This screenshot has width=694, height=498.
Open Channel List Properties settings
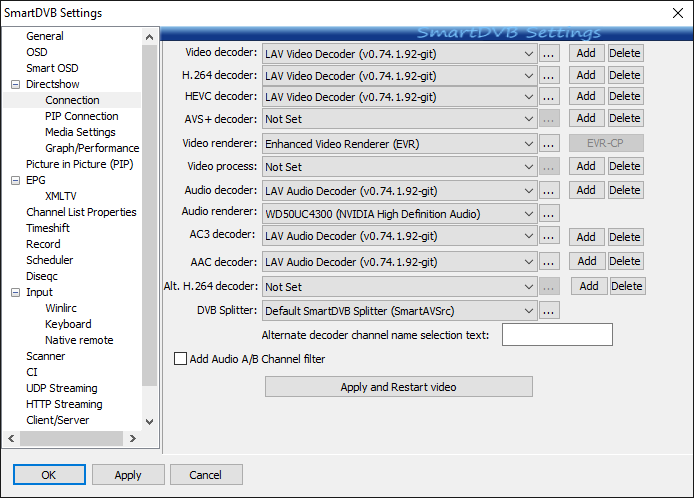click(81, 212)
